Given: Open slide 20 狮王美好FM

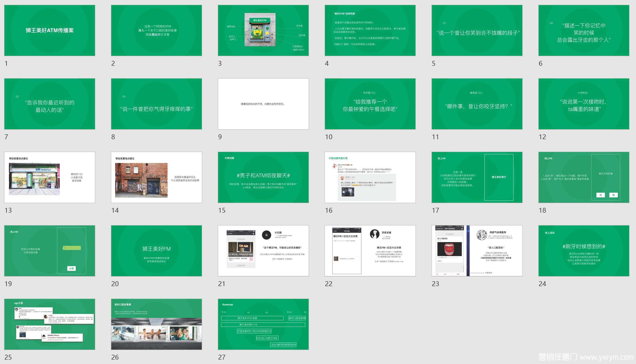Looking at the screenshot, I should 156,251.
